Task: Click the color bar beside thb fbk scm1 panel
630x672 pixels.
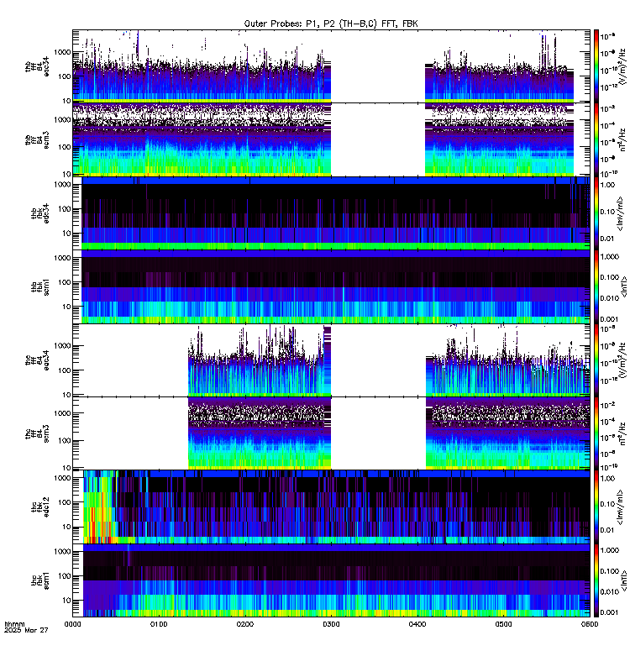Action: (596, 286)
